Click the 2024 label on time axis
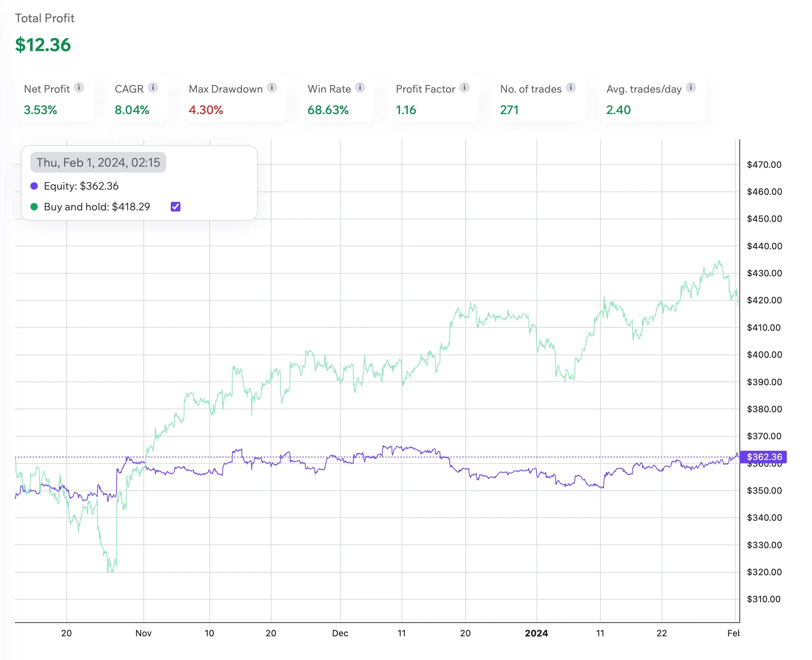812x660 pixels. [536, 633]
